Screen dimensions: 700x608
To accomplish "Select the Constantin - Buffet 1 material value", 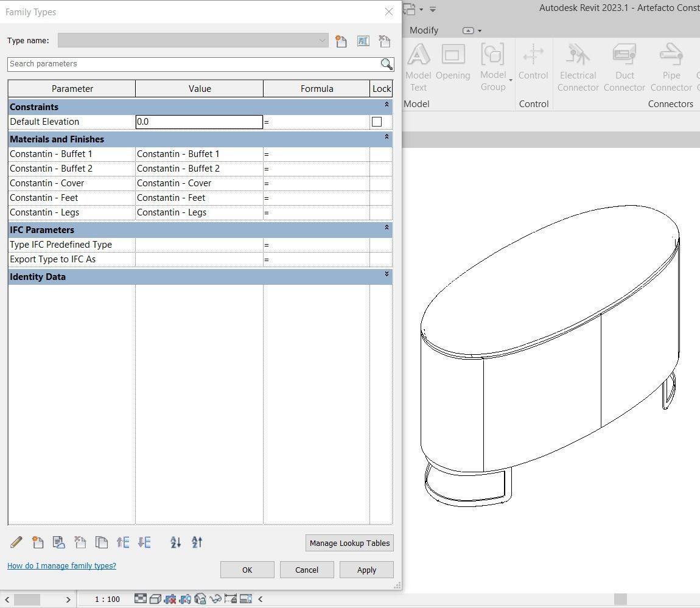I will tap(199, 153).
